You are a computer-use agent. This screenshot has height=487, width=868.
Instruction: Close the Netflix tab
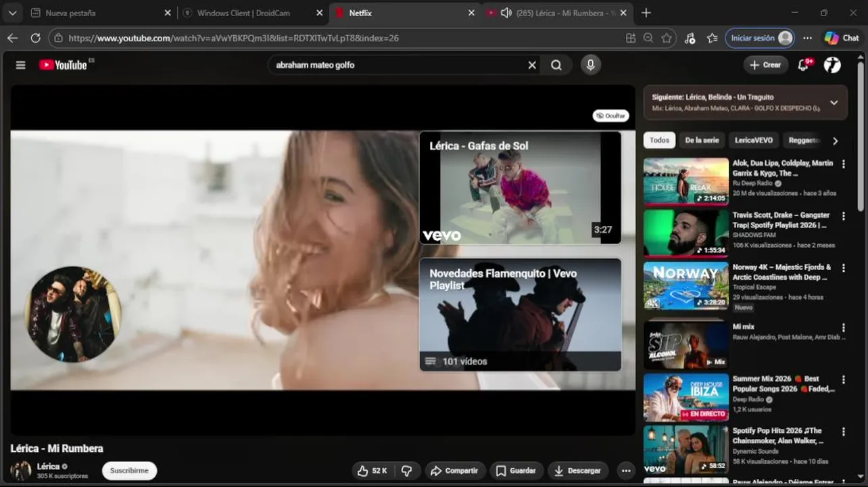tap(472, 13)
